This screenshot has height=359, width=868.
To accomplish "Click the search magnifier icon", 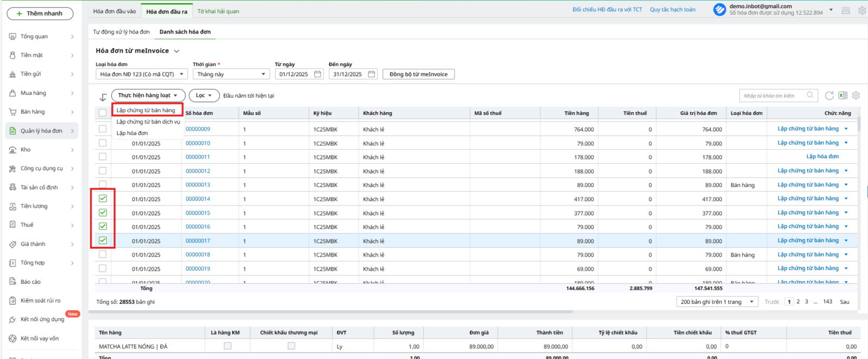I will pos(810,95).
